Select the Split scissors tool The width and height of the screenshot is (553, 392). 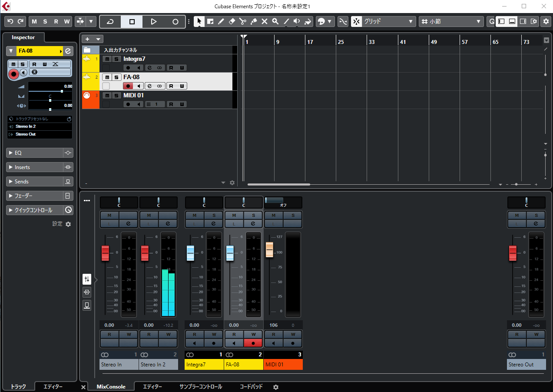[243, 21]
